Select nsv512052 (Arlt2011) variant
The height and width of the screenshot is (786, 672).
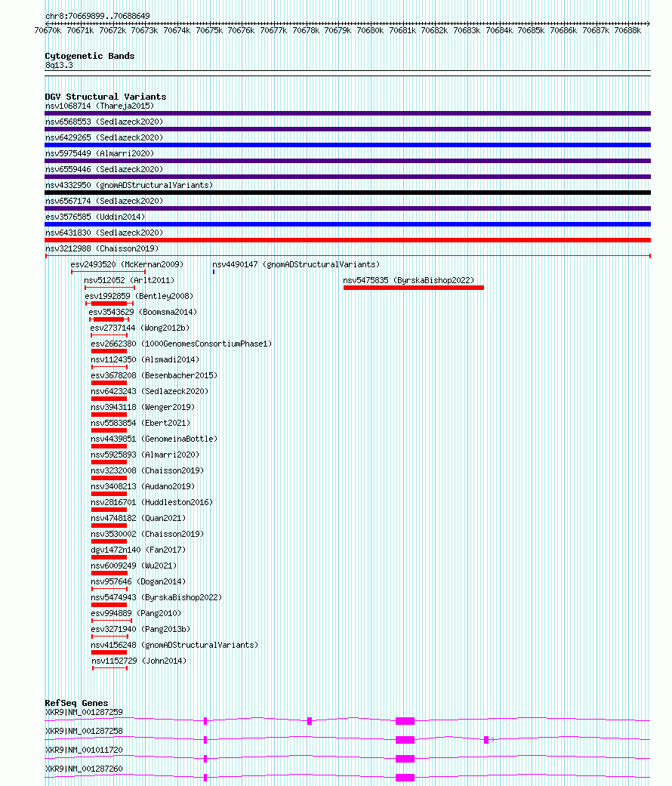(129, 280)
